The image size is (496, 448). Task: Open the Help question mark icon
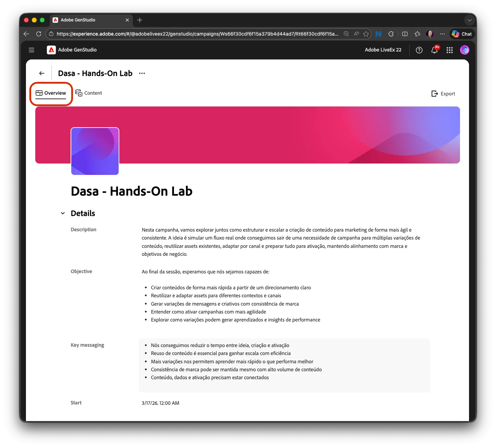click(x=419, y=50)
